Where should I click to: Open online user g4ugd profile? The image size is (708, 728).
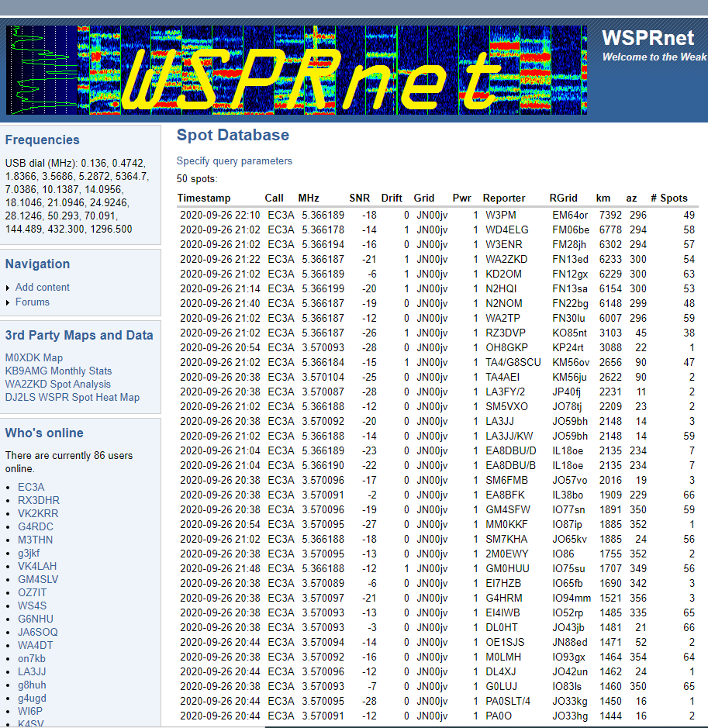(32, 698)
